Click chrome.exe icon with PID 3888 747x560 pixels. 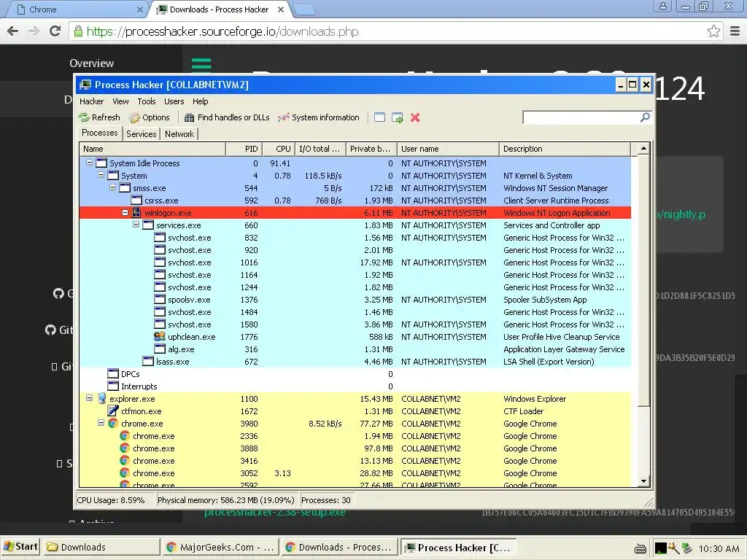point(124,448)
